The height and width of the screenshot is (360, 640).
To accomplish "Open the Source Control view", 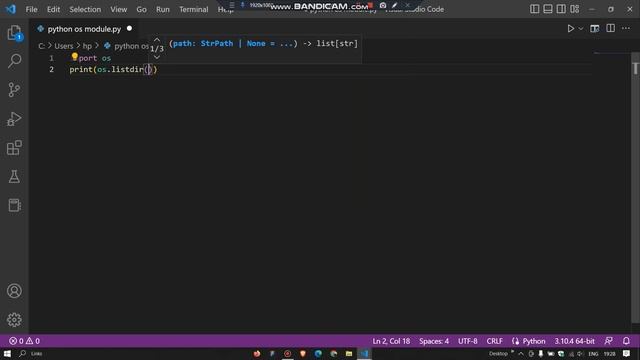I will point(14,90).
